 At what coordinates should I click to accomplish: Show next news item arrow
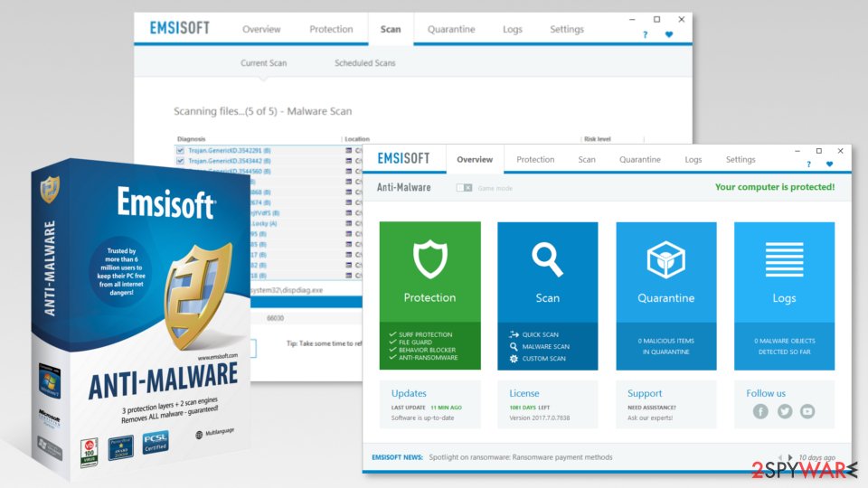[790, 457]
